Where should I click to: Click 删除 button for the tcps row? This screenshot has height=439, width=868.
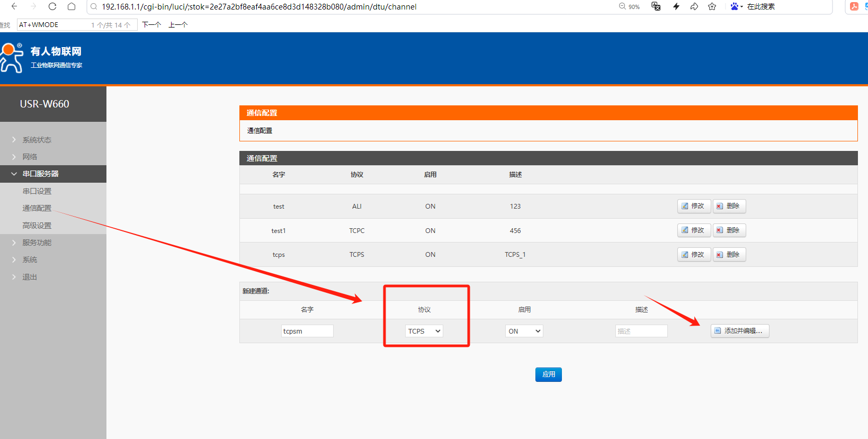coord(729,255)
